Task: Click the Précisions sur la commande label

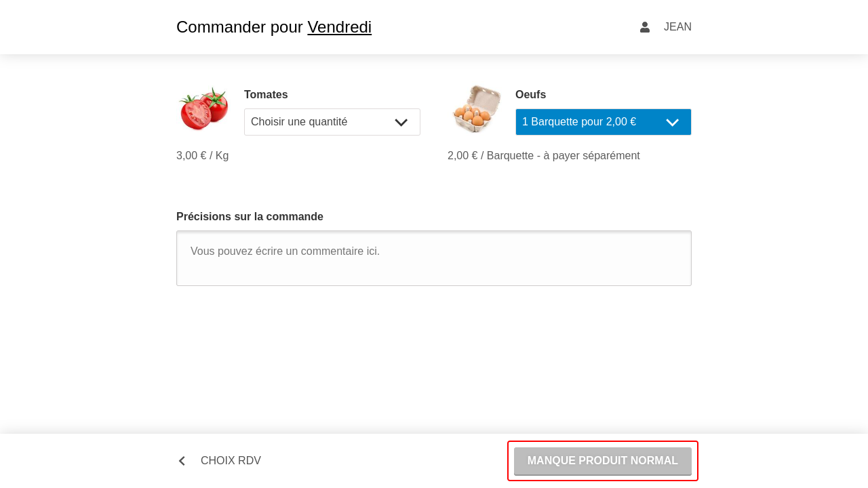Action: 250,217
